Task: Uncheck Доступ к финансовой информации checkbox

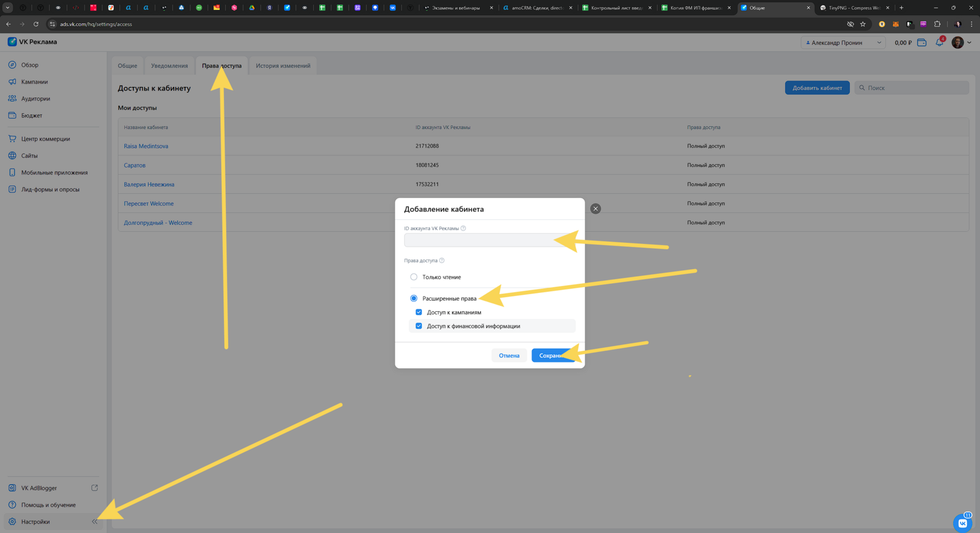Action: click(419, 326)
